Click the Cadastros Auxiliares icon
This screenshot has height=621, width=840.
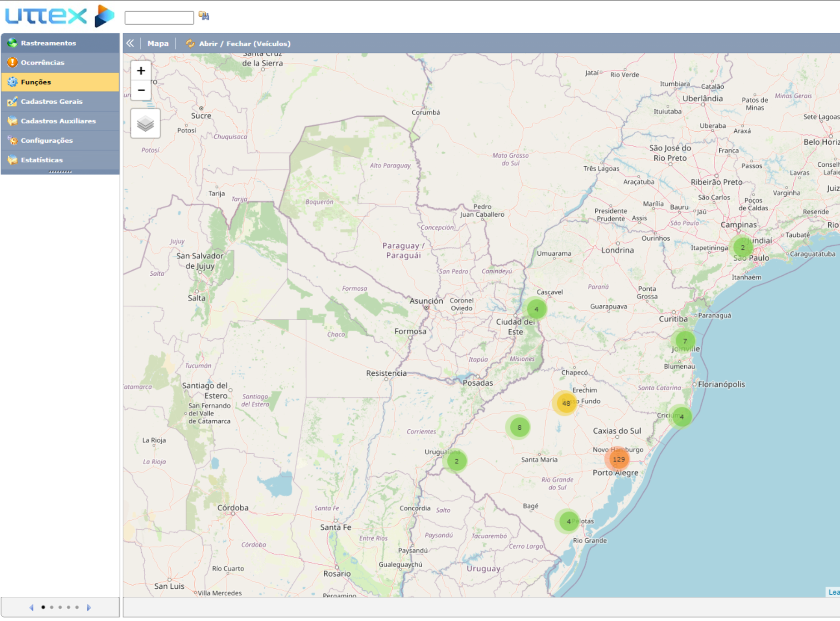point(12,121)
